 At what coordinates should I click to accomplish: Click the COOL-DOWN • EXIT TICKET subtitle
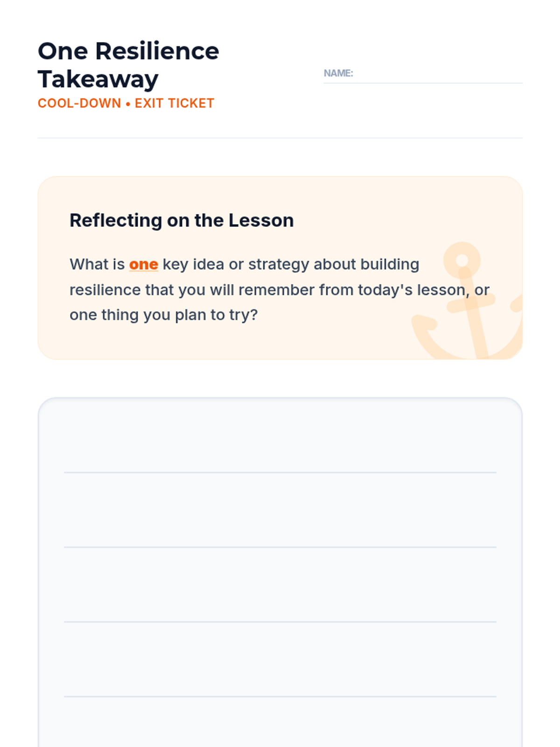click(126, 103)
